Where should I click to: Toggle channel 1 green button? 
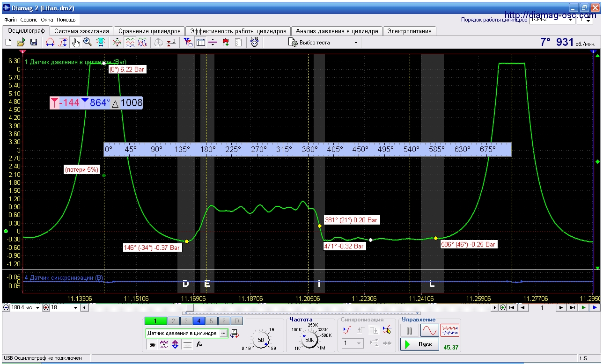click(x=156, y=321)
